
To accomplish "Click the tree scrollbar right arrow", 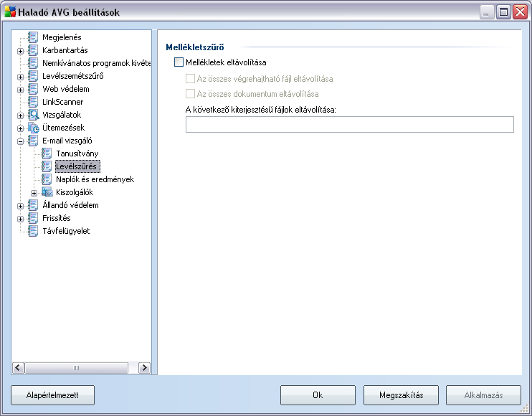I will pyautogui.click(x=145, y=367).
